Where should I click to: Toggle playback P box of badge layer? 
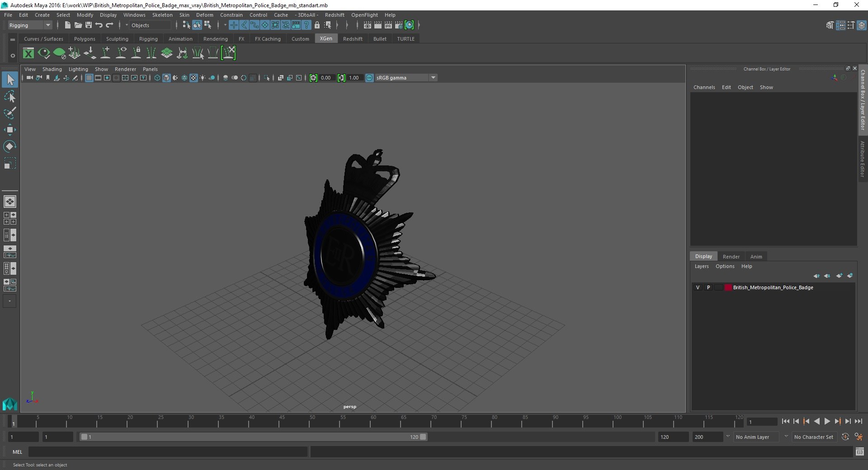pos(708,287)
